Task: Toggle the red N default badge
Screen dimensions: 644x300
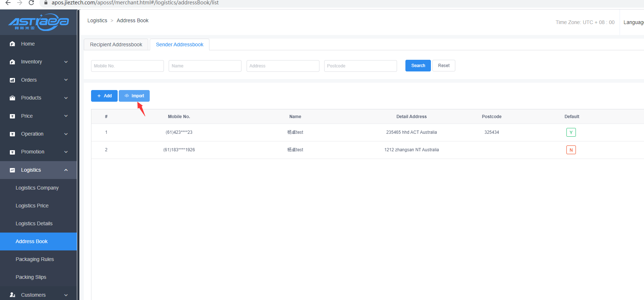Action: click(571, 150)
